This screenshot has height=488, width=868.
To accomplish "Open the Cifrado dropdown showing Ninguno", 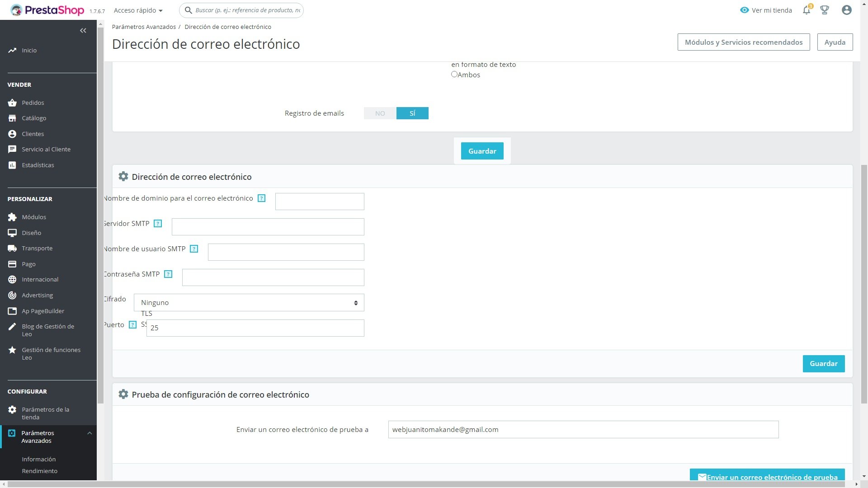I will [x=249, y=303].
